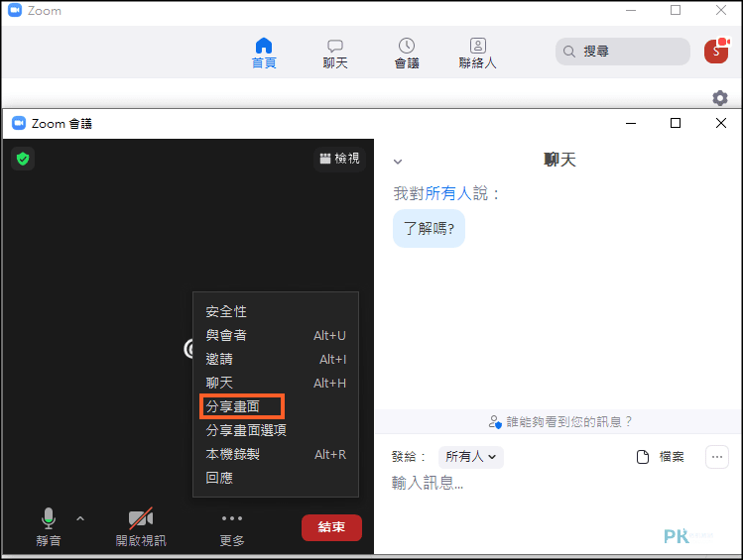This screenshot has width=743, height=560.
Task: Close the Zoom 會議 window
Action: (x=721, y=123)
